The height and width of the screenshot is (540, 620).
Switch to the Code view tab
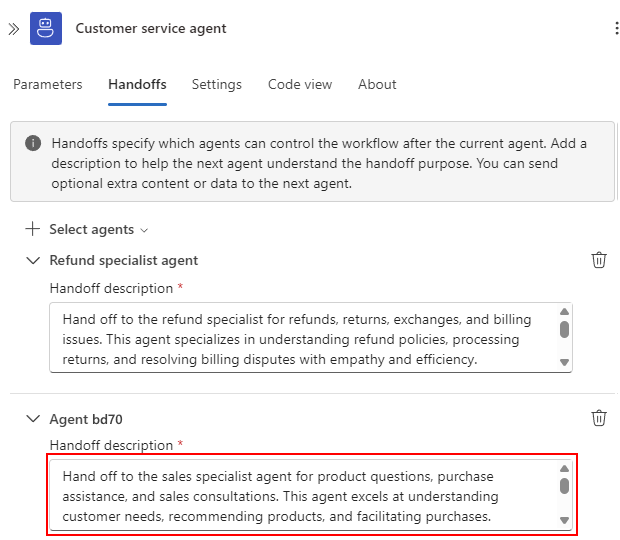click(300, 85)
